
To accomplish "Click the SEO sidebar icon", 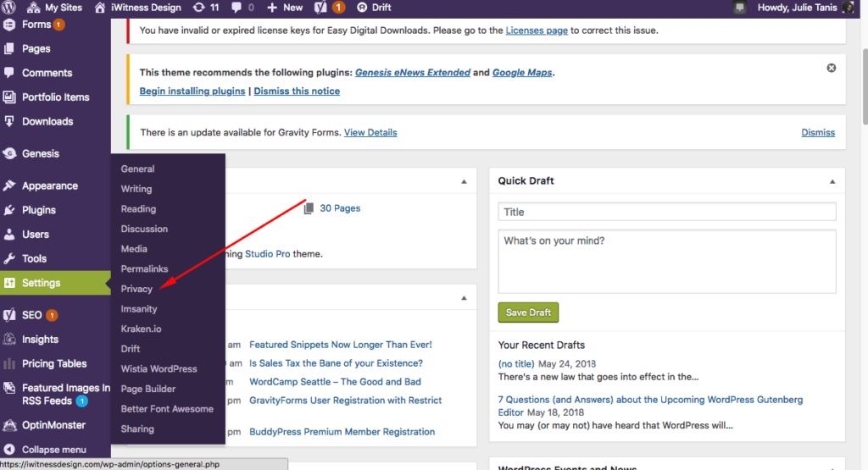I will click(8, 315).
